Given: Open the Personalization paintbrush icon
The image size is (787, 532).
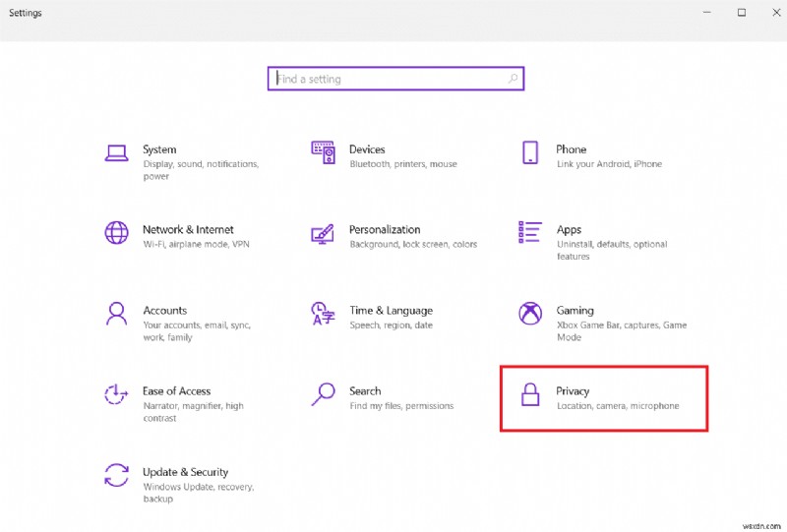Looking at the screenshot, I should pos(323,233).
